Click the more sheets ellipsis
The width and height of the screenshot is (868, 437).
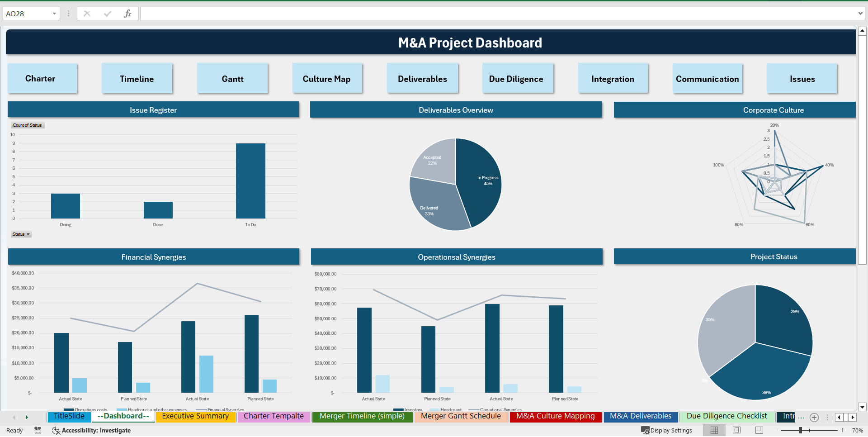(801, 417)
